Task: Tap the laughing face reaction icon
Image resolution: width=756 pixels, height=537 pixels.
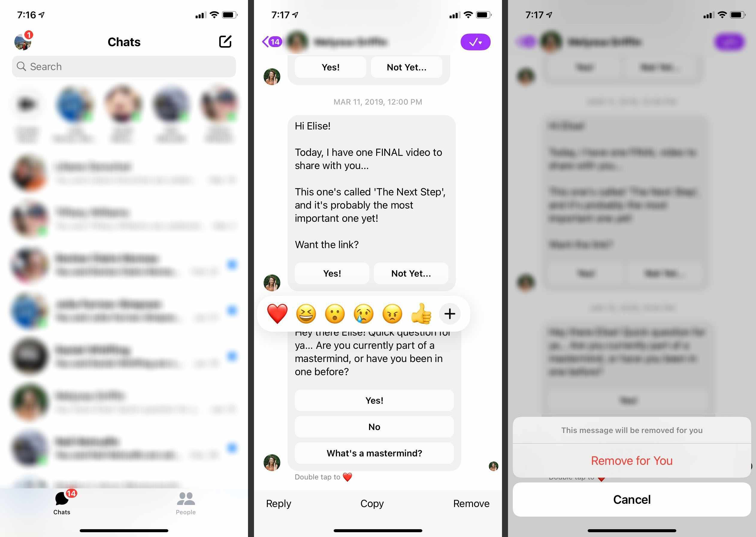Action: tap(306, 314)
